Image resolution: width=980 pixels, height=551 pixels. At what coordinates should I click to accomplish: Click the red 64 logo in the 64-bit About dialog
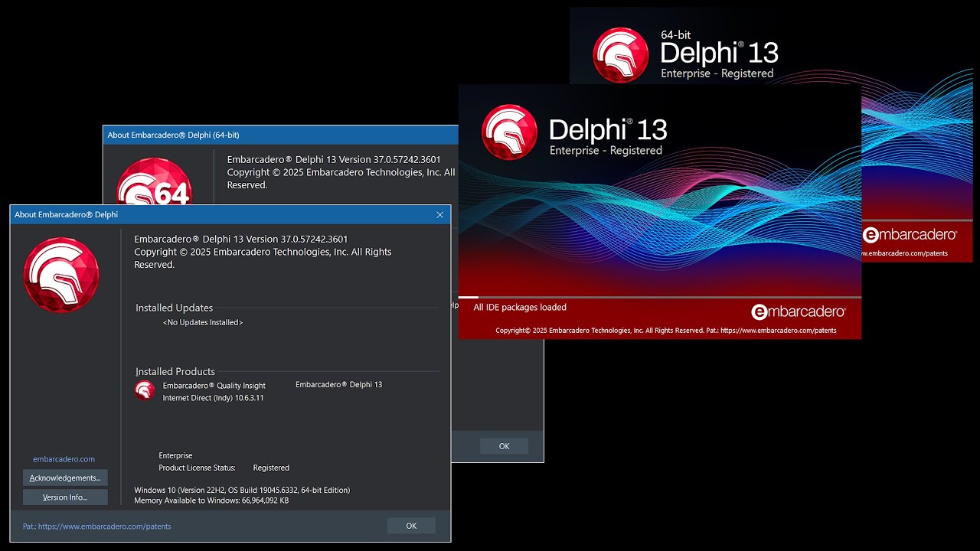click(x=154, y=182)
